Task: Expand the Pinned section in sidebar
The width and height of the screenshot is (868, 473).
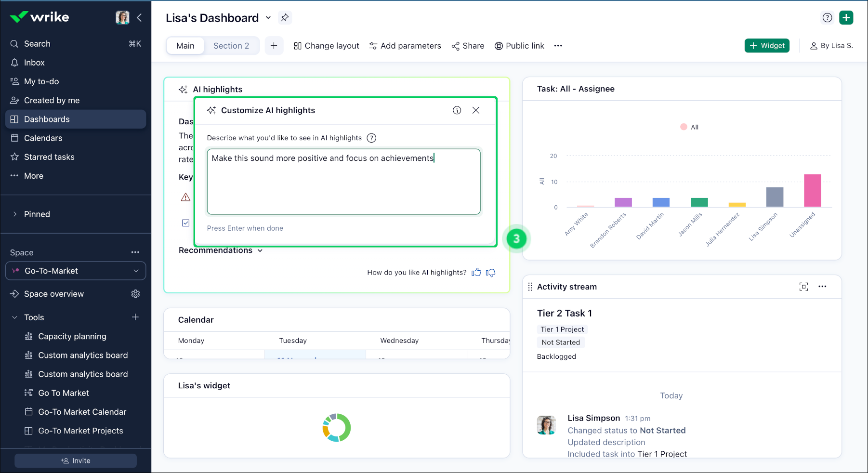Action: [x=15, y=214]
